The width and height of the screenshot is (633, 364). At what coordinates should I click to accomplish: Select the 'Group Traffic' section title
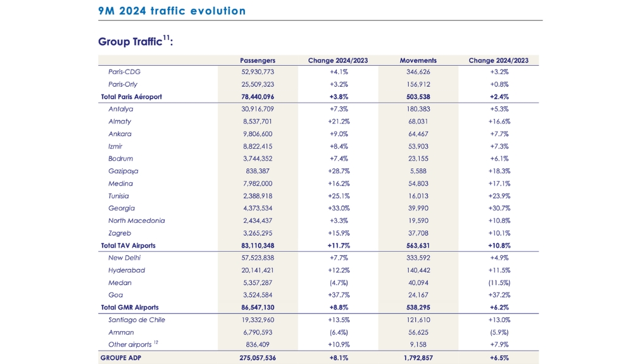130,42
